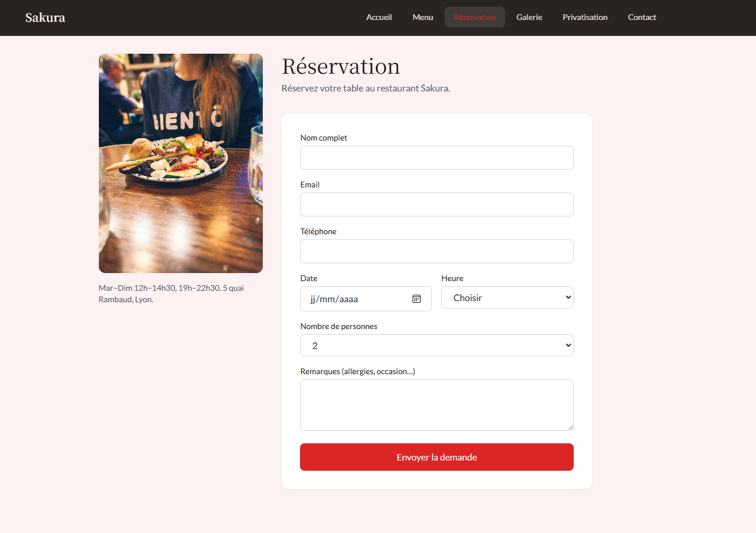This screenshot has height=533, width=756.
Task: Select the Téléphone input field
Action: point(437,251)
